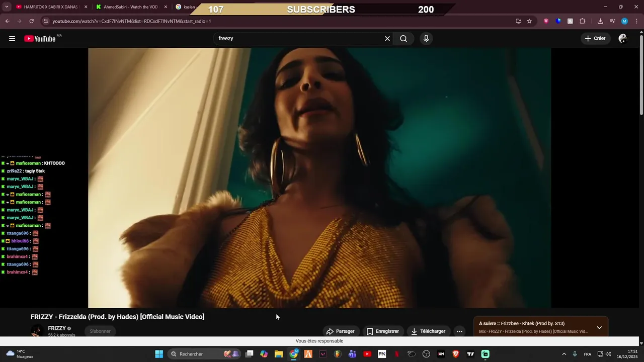Open the TradingView taskbar icon
The height and width of the screenshot is (362, 644).
pyautogui.click(x=470, y=354)
